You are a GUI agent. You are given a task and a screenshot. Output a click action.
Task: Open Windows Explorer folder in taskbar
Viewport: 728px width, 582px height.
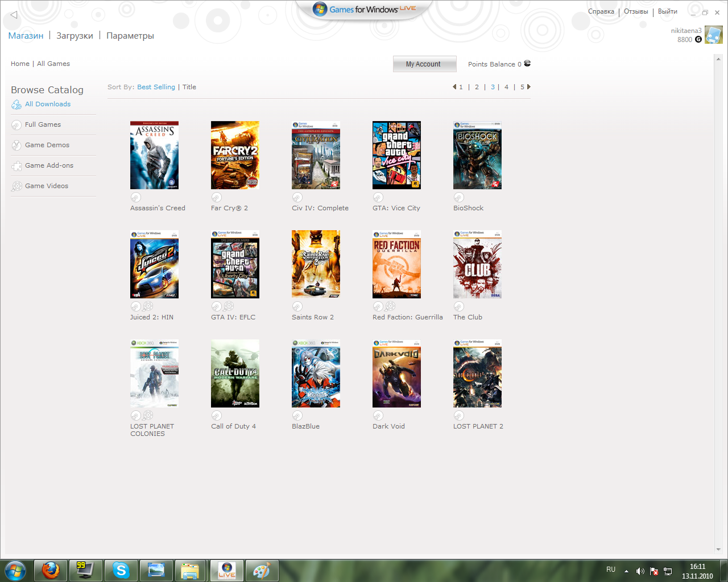click(x=191, y=570)
